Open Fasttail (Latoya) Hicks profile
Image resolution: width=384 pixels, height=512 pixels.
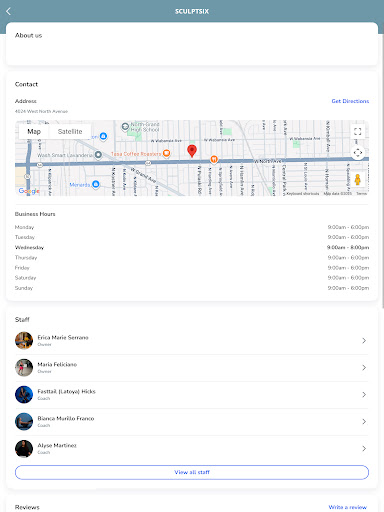coord(192,394)
